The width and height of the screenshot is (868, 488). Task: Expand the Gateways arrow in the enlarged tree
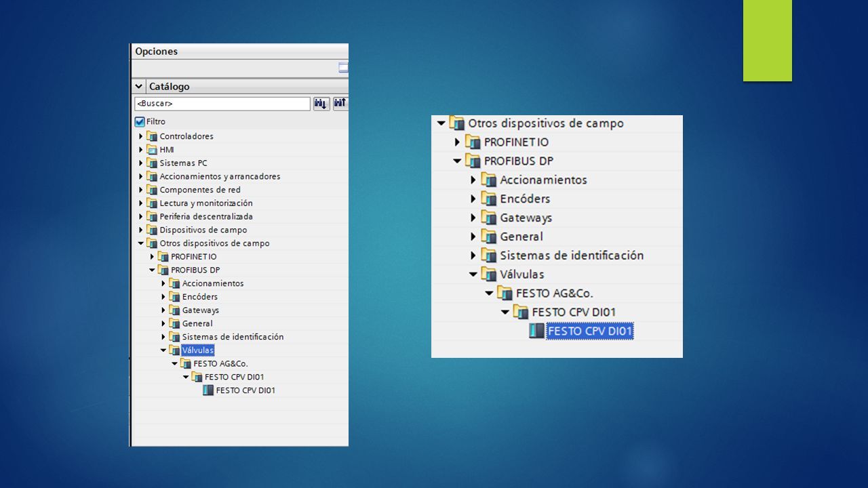(473, 218)
